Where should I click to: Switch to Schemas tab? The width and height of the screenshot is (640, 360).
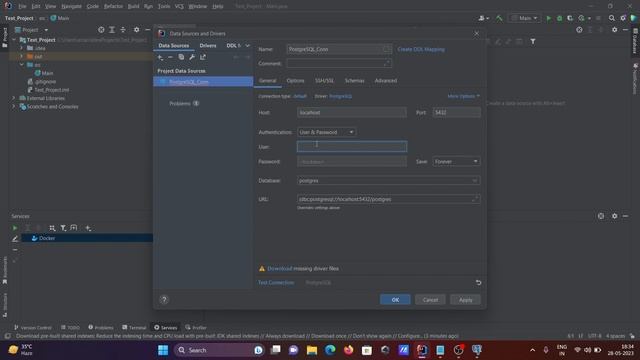pyautogui.click(x=354, y=81)
